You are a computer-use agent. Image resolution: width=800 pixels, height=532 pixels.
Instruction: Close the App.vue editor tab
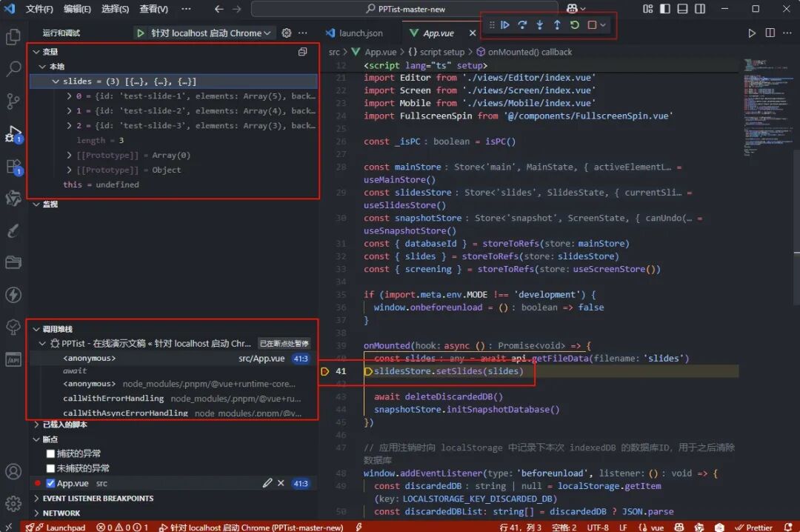473,33
